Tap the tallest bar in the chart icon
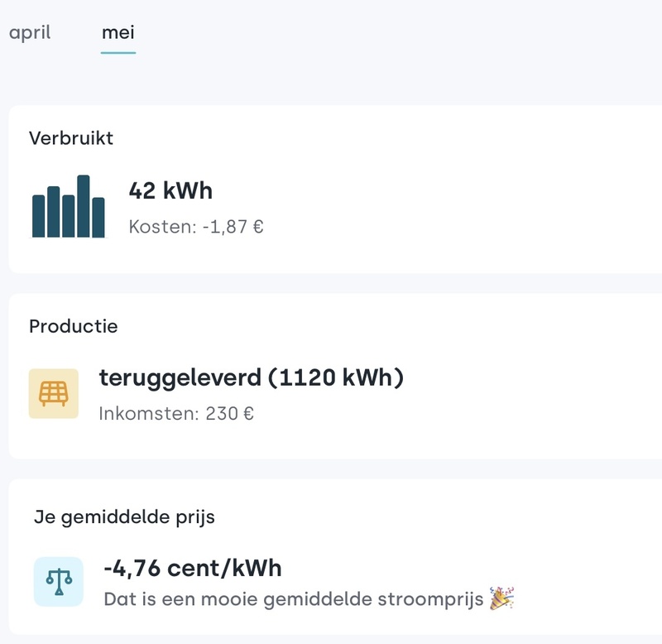Screen dimensions: 662x644 coord(84,207)
